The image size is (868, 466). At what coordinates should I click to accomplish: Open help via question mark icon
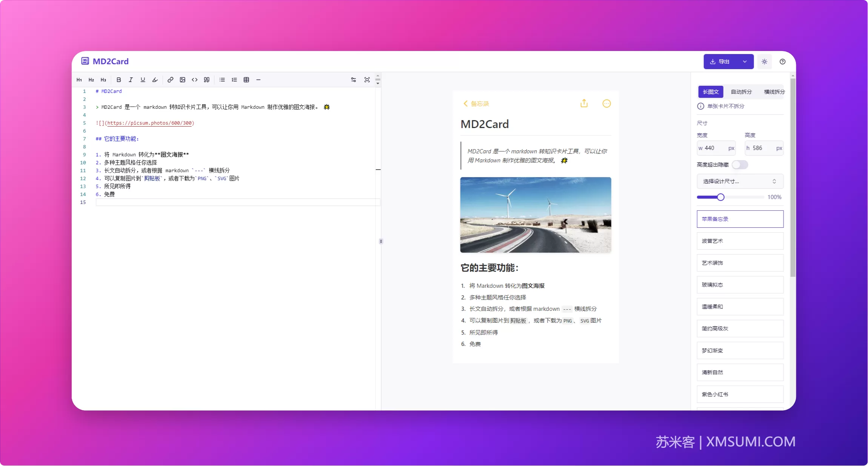click(x=782, y=62)
